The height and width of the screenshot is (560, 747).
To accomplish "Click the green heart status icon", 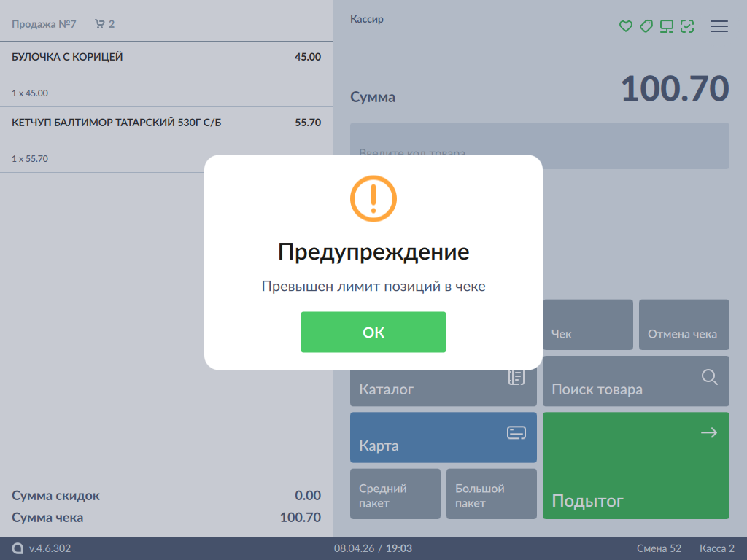I will click(625, 26).
